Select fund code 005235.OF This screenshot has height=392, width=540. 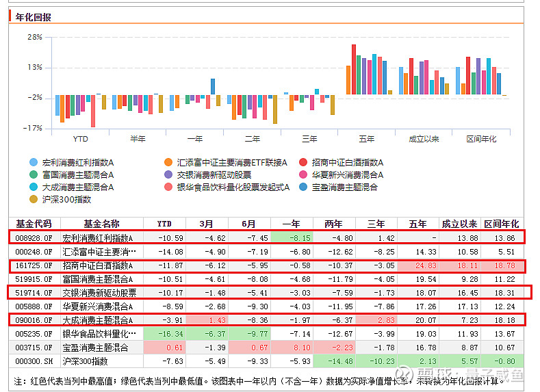coord(34,334)
